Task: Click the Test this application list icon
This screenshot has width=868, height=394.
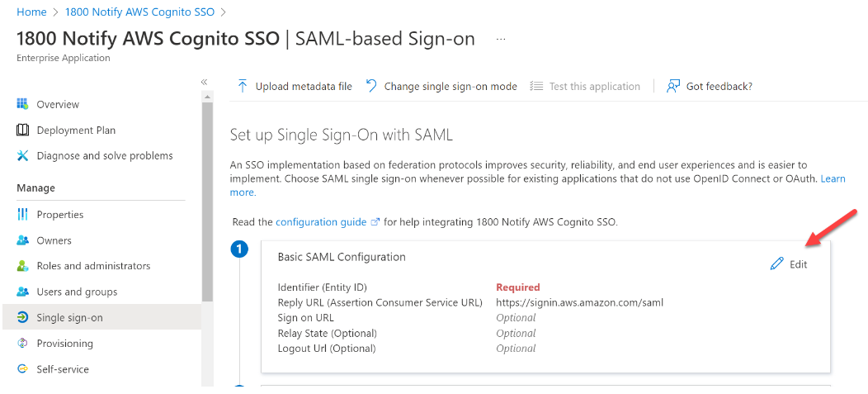Action: tap(535, 86)
